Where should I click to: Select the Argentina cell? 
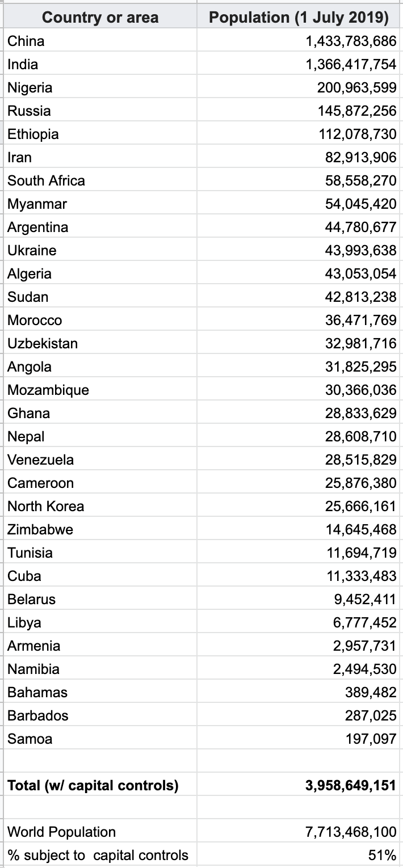(100, 226)
